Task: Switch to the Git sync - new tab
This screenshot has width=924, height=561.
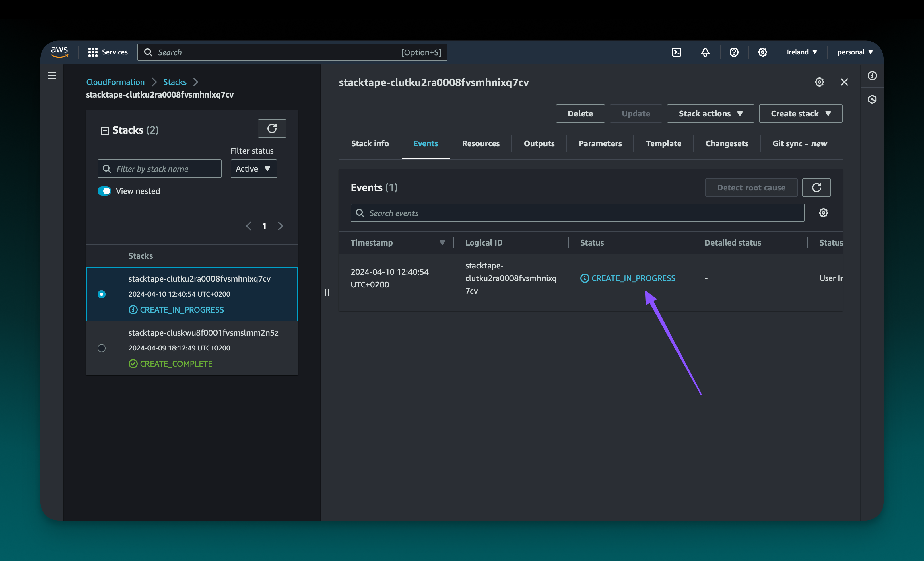Action: click(799, 143)
